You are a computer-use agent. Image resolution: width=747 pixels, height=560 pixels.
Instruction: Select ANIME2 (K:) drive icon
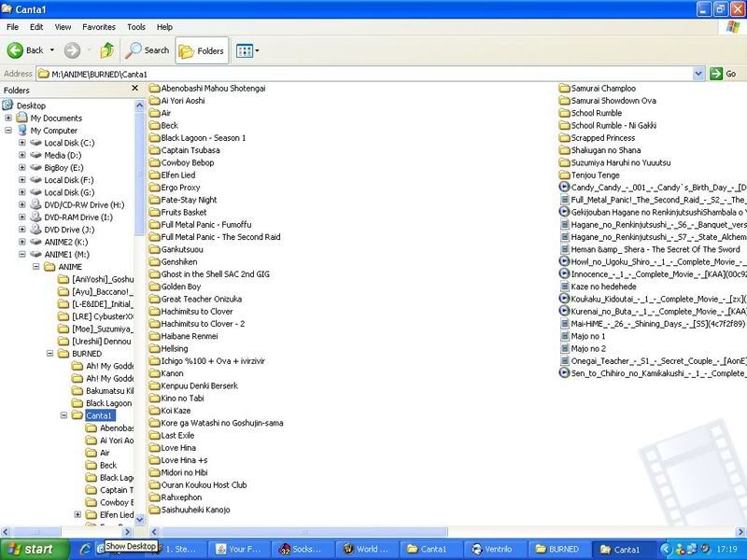coord(35,242)
